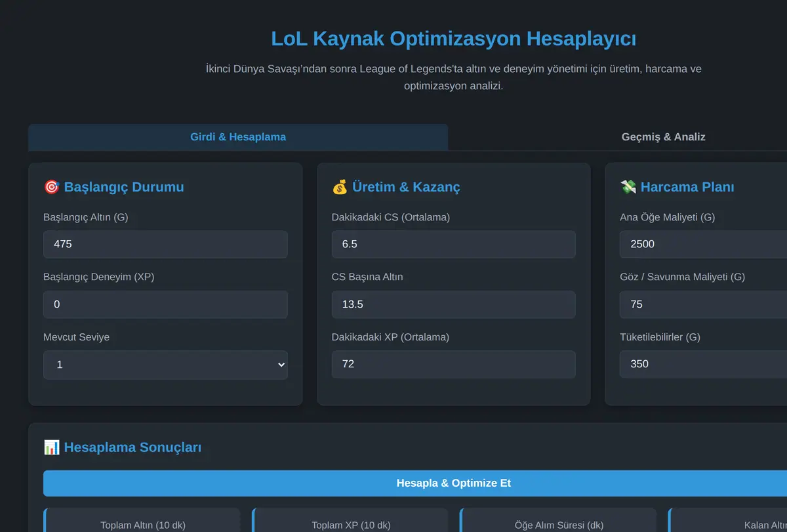
Task: Click the LoL Kaynak Optimizasyon Hesaplayıcı title
Action: coord(453,39)
